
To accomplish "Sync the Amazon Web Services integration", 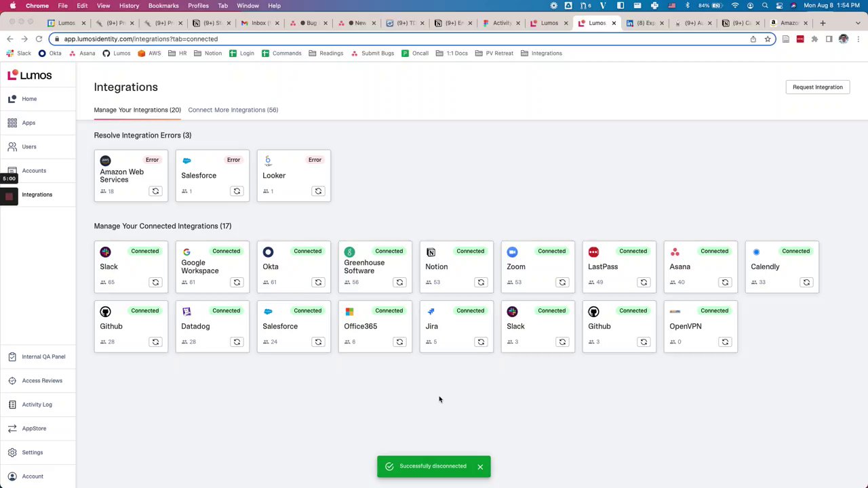I will [x=155, y=191].
